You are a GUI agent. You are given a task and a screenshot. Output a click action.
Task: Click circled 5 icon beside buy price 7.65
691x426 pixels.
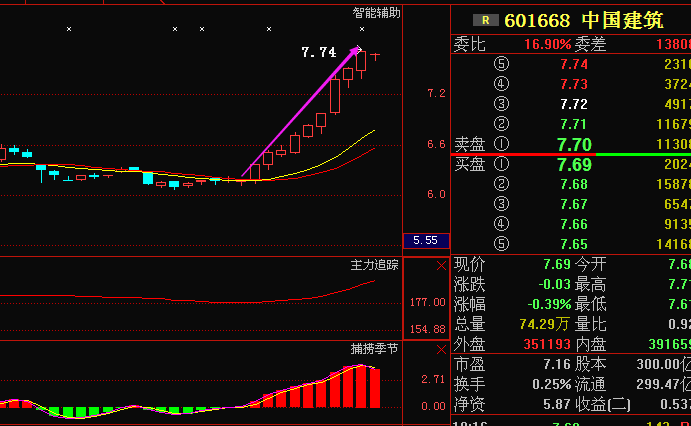tap(501, 244)
